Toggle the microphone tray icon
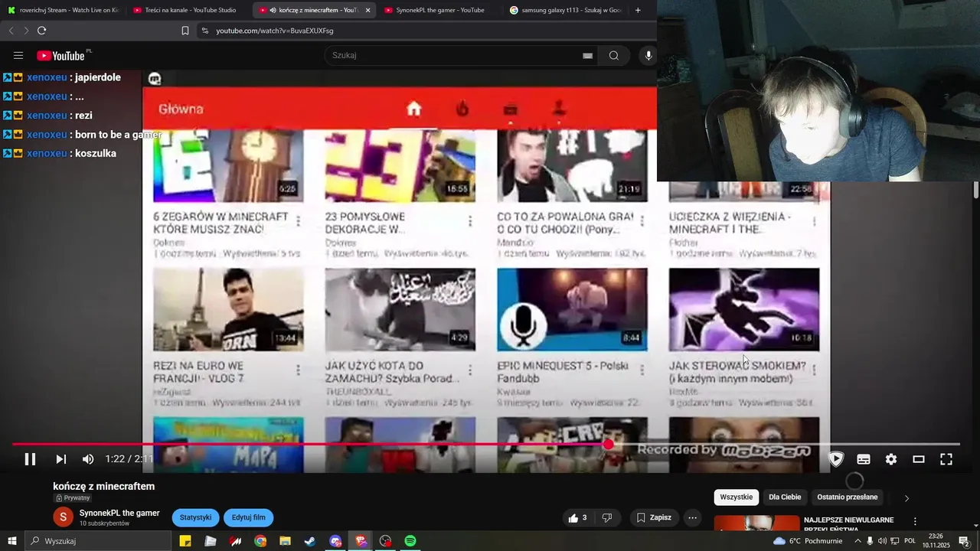The image size is (980, 551). click(x=870, y=541)
